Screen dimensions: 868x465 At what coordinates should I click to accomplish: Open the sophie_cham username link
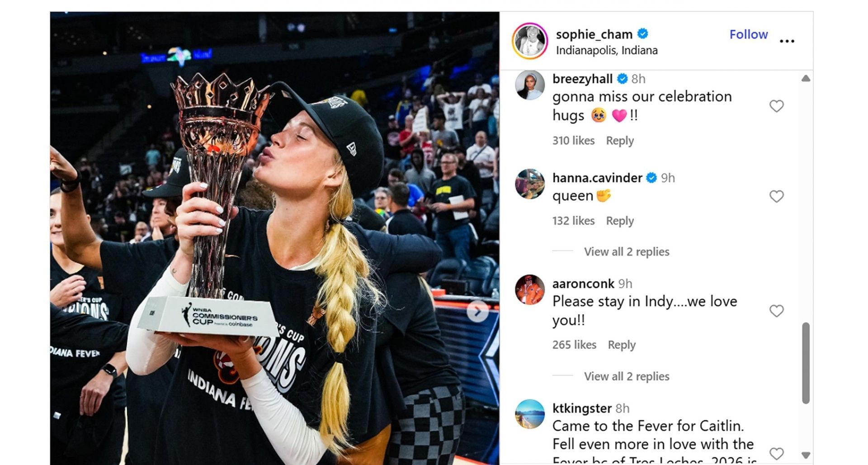(x=594, y=34)
